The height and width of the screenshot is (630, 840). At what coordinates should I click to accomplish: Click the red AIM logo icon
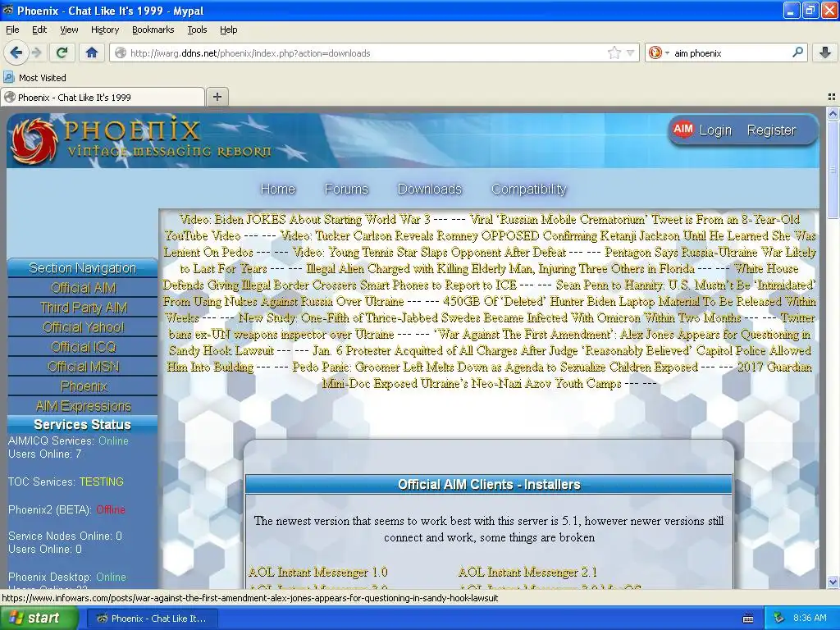tap(683, 130)
